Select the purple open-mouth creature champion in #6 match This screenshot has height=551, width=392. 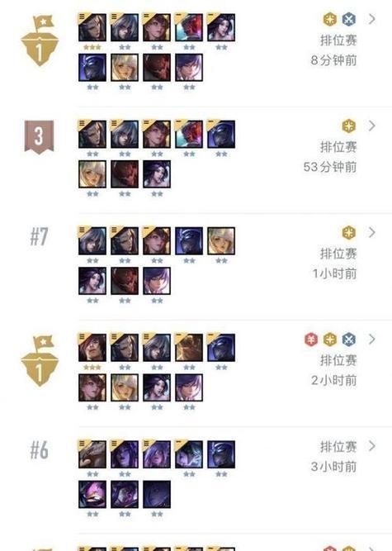point(92,495)
